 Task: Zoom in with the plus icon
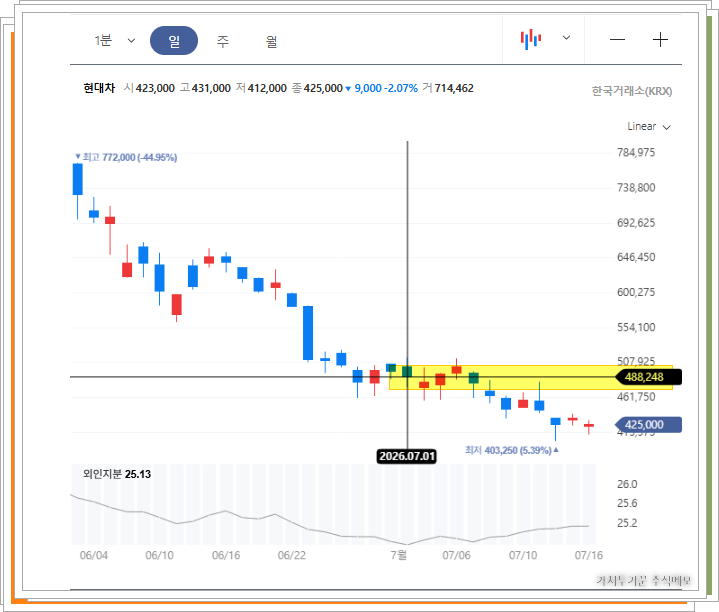tap(660, 40)
